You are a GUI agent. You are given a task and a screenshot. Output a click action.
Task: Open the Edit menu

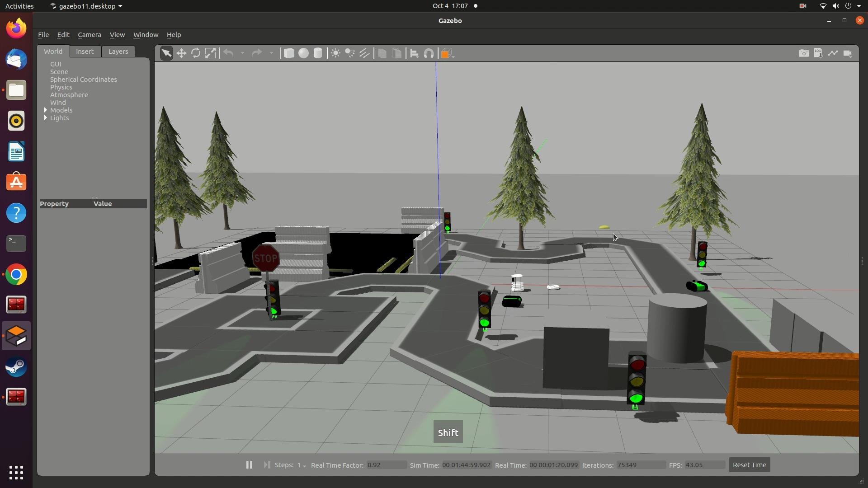63,35
